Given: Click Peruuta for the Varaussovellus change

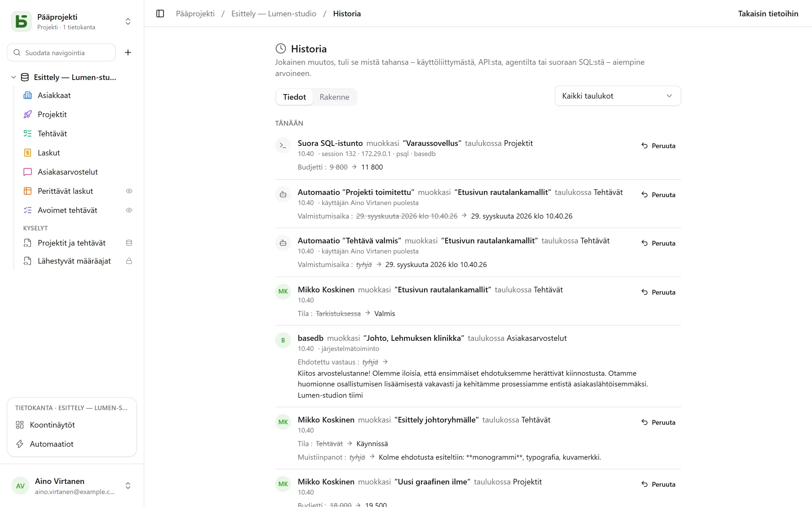Looking at the screenshot, I should tap(658, 146).
